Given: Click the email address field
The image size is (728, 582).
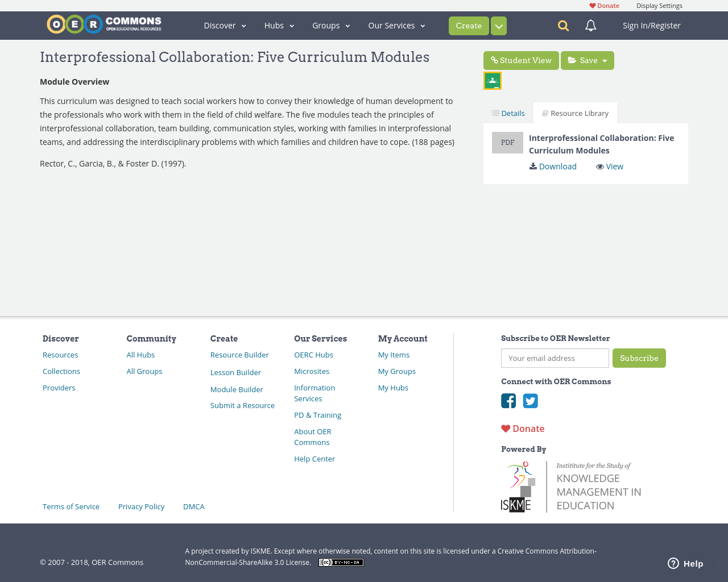Looking at the screenshot, I should pyautogui.click(x=555, y=358).
